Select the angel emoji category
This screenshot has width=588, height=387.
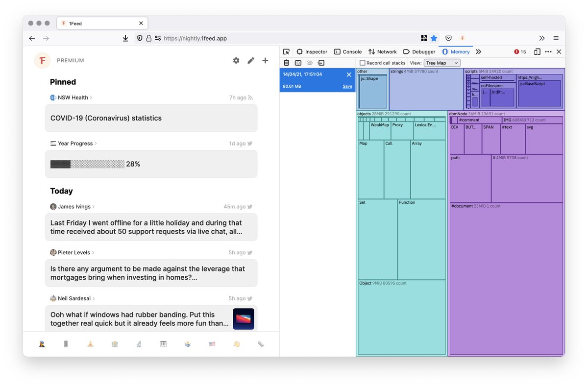[x=188, y=344]
